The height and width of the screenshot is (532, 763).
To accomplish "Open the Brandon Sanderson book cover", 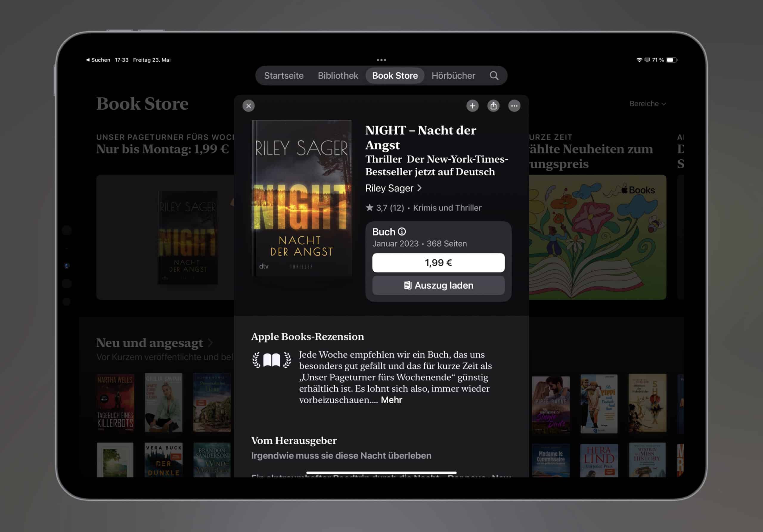I will 212,460.
